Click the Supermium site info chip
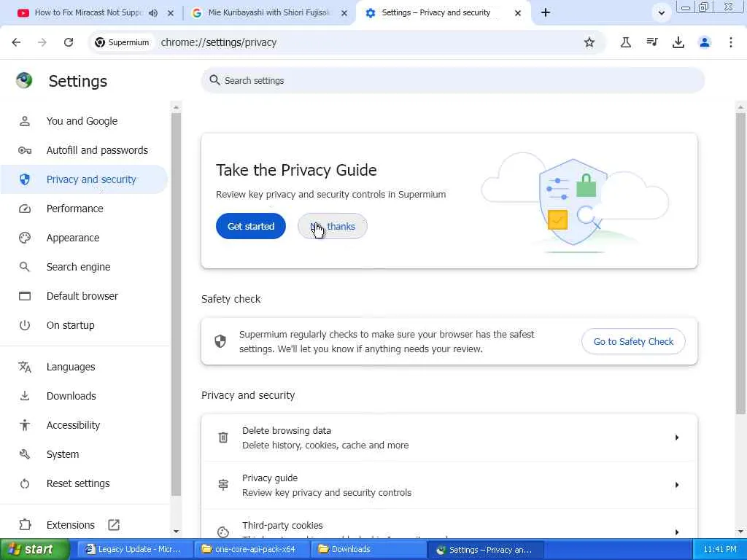The height and width of the screenshot is (560, 747). click(122, 42)
